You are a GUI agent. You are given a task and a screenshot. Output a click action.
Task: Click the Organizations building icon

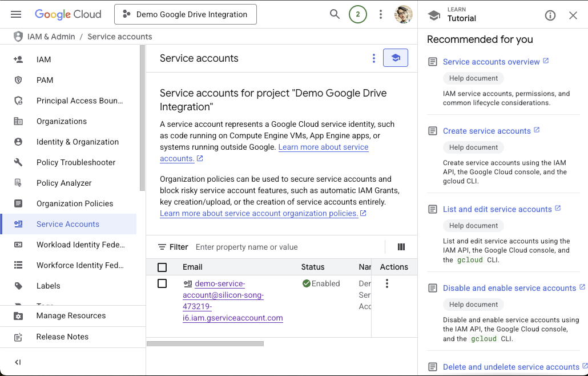point(18,121)
